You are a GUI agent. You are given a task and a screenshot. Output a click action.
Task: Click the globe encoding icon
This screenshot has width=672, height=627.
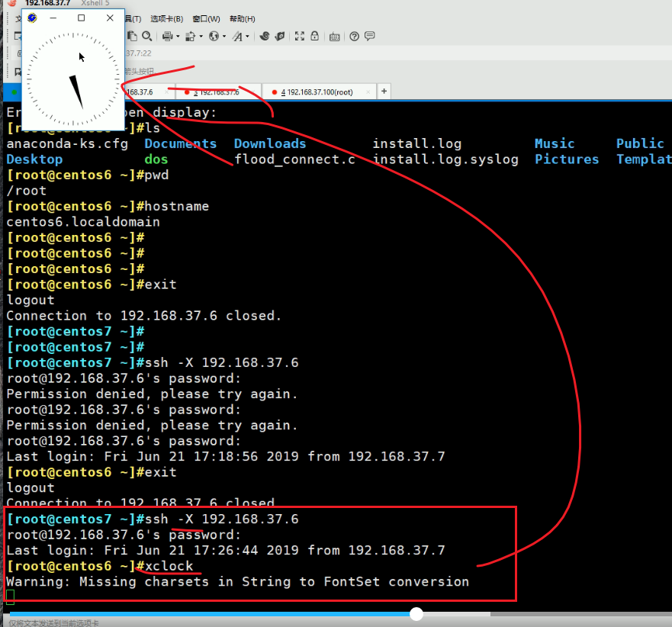click(214, 36)
